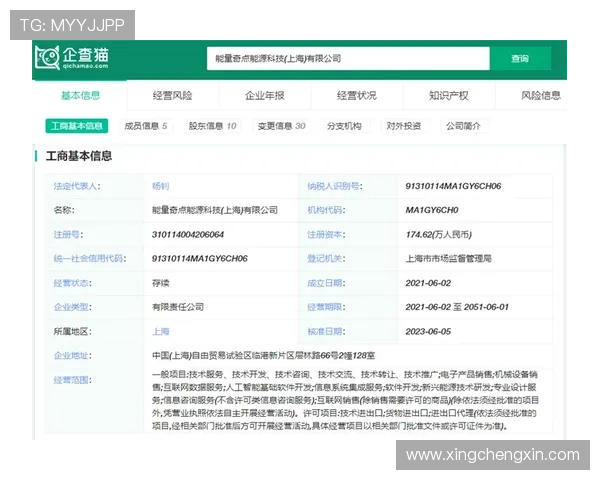Click business term 2021-06-02 至 2051-06-01
Viewport: 600px width, 480px height.
457,307
